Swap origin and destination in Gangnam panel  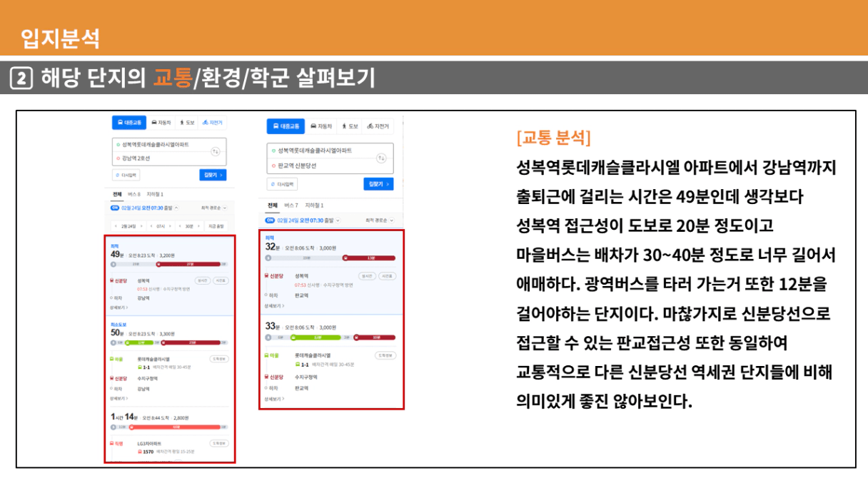tap(216, 151)
